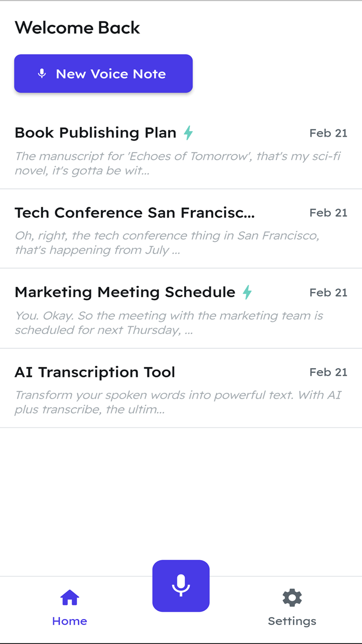Open Settings via the gear icon

point(292,597)
